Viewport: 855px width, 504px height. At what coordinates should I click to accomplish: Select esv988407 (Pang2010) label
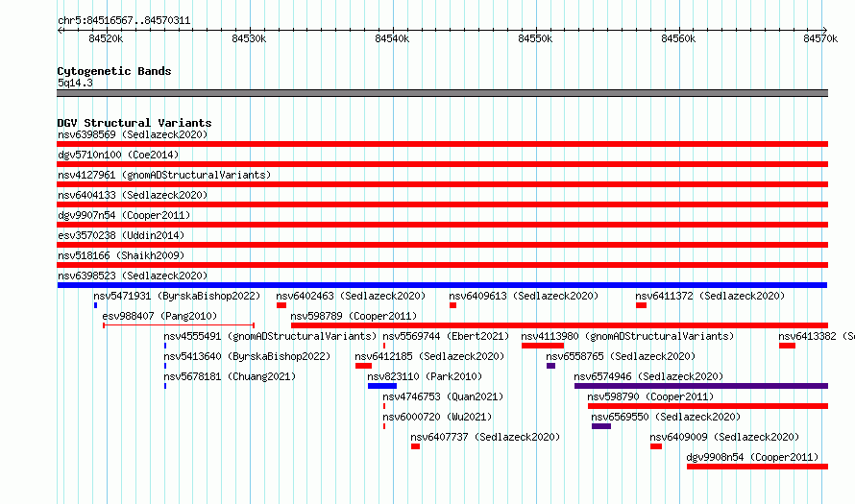pos(159,316)
